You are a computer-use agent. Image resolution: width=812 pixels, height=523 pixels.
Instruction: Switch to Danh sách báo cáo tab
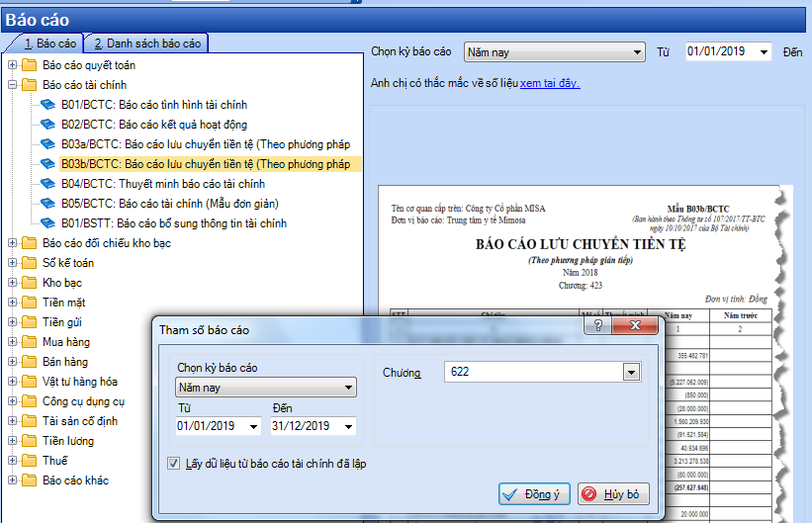click(x=145, y=44)
